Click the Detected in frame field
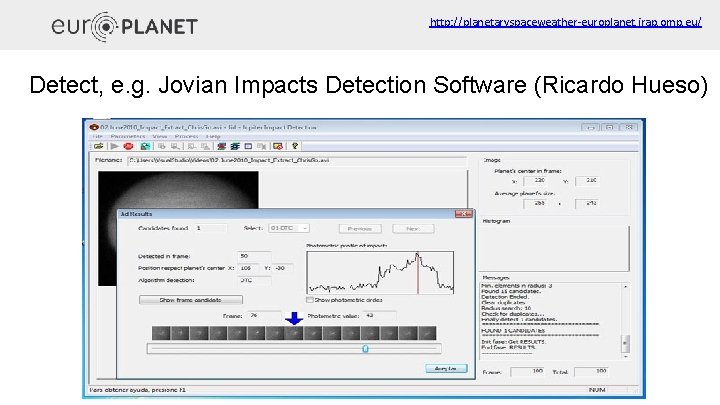Image resolution: width=720 pixels, height=405 pixels. (x=254, y=256)
